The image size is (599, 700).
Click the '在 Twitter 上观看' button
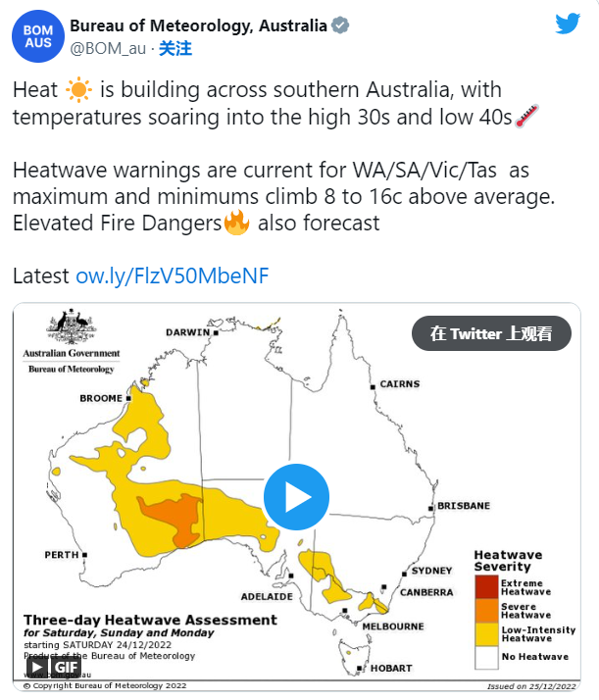click(490, 333)
